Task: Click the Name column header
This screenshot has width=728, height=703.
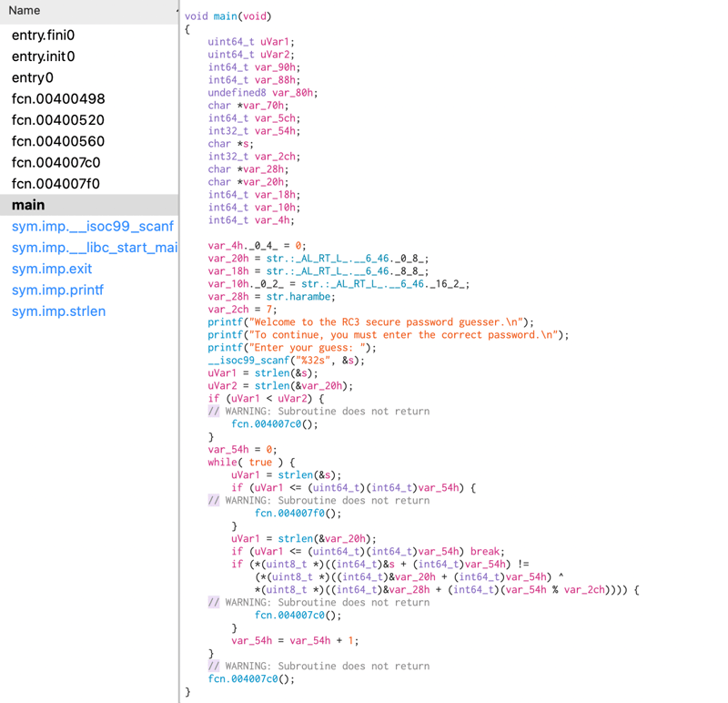Action: (89, 10)
